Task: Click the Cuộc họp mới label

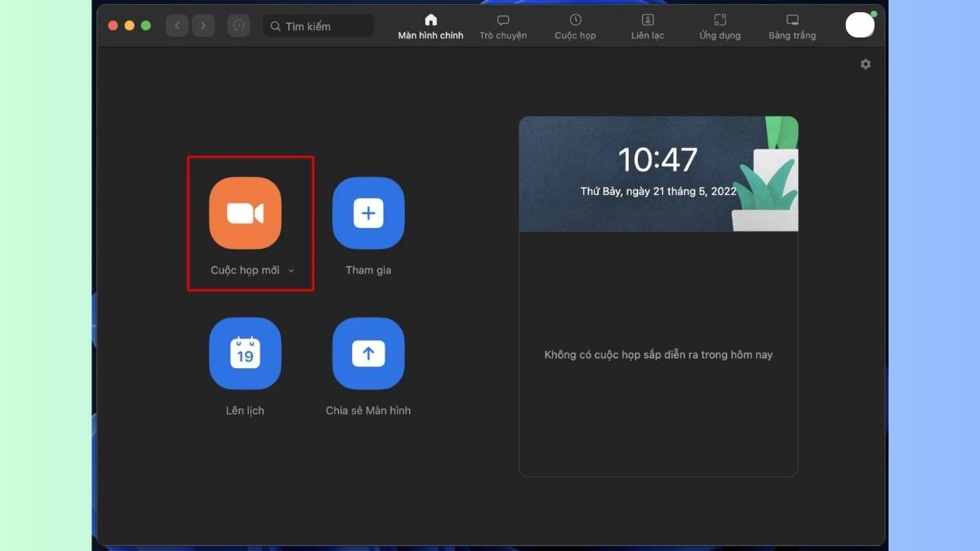Action: (245, 270)
